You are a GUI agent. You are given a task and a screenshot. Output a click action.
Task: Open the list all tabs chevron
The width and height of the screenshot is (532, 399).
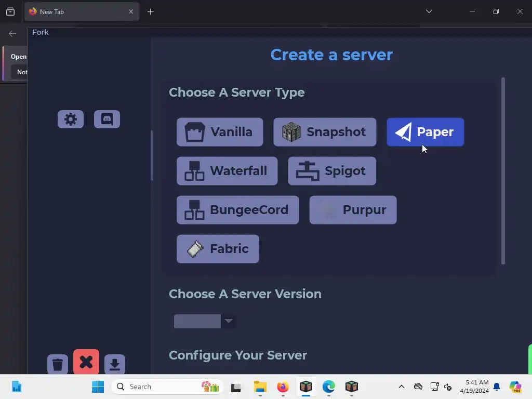429,11
